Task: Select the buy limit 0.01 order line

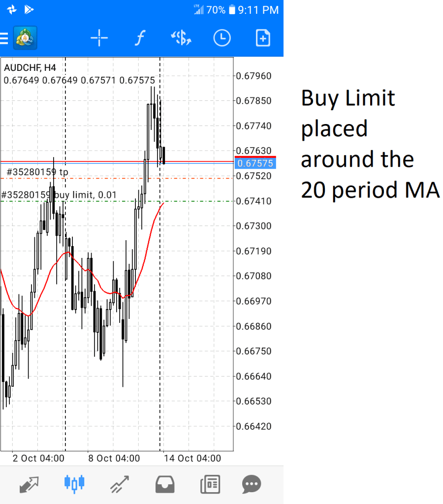Action: [x=59, y=195]
